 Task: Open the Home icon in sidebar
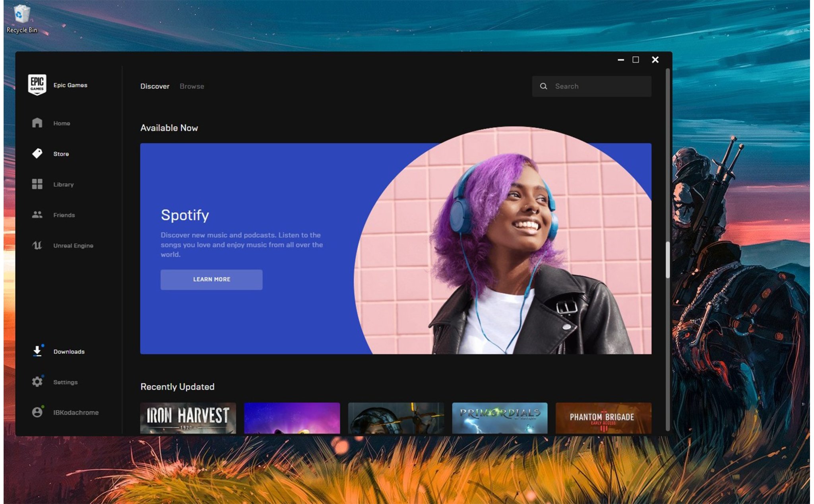click(x=37, y=123)
